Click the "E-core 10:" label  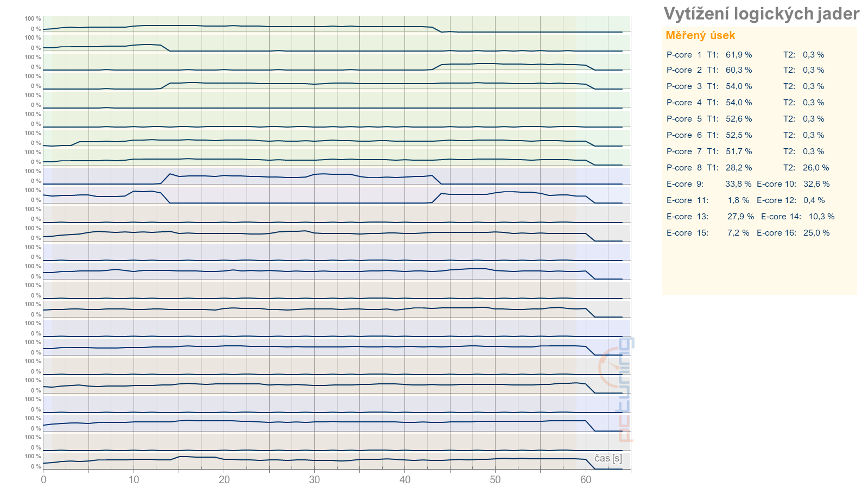coord(776,184)
